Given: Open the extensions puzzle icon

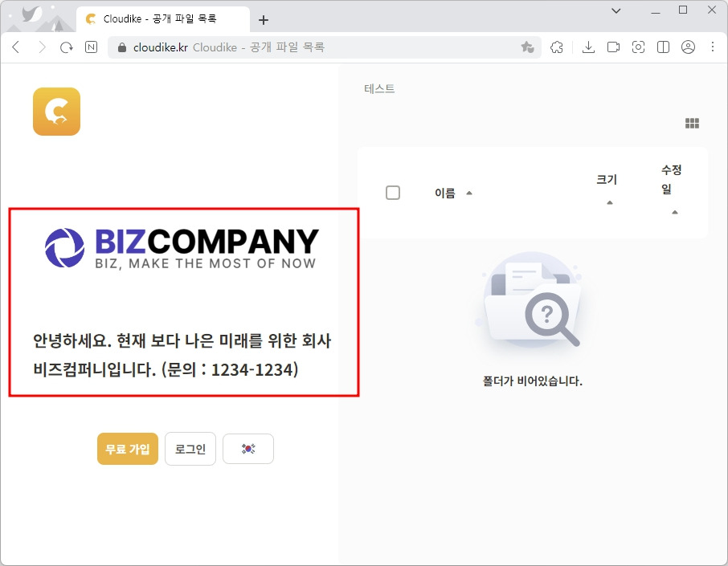Looking at the screenshot, I should point(557,47).
